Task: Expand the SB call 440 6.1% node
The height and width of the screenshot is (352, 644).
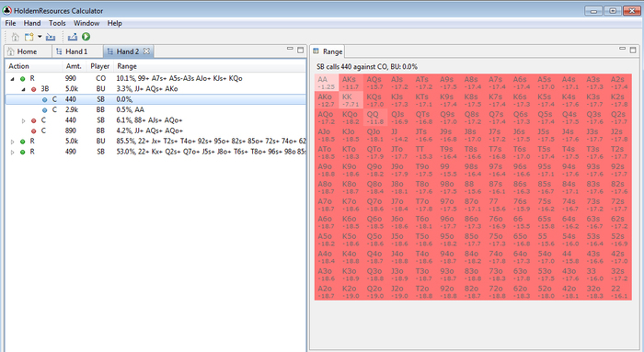Action: [23, 120]
